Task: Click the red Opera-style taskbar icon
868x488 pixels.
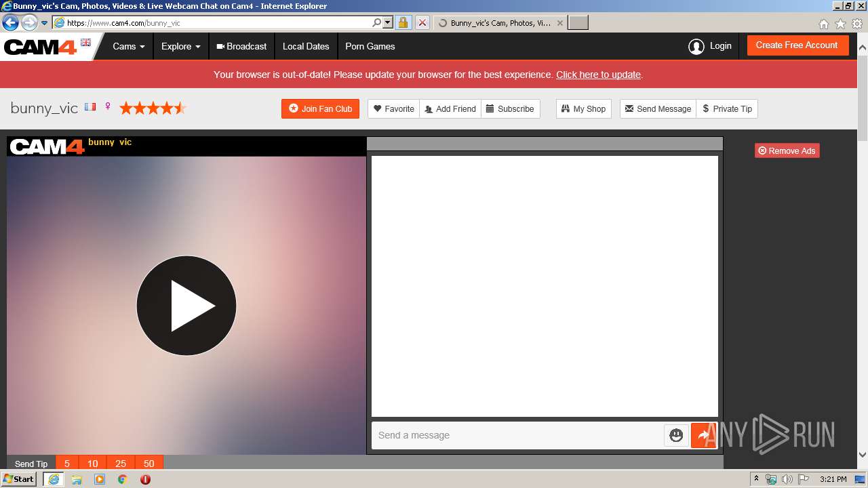Action: point(145,479)
